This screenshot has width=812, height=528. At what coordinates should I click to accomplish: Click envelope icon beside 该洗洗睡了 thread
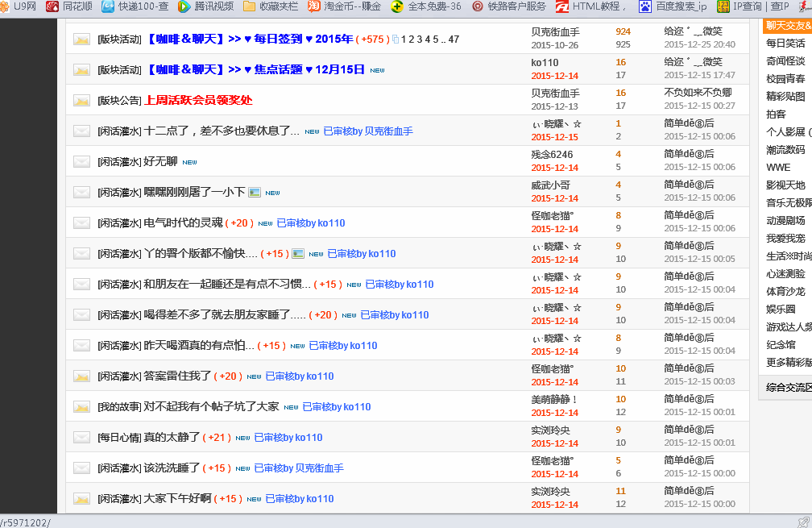click(81, 468)
